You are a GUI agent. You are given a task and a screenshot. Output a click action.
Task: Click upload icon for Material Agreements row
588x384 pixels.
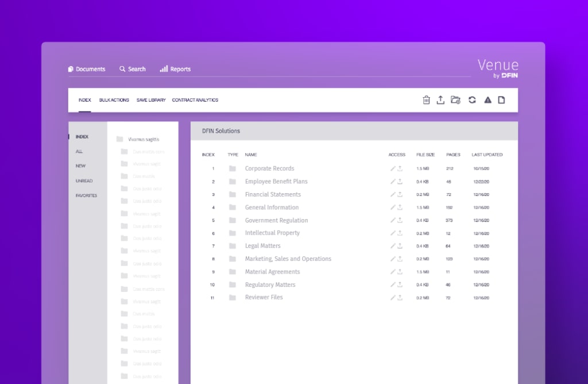(400, 272)
